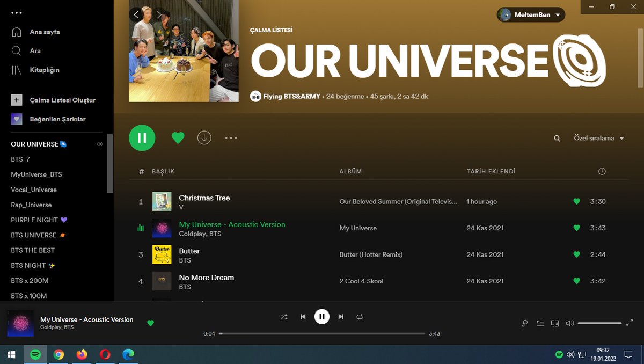Unlike the now-playing song heart in bottom bar
The width and height of the screenshot is (644, 364).
pos(150,323)
